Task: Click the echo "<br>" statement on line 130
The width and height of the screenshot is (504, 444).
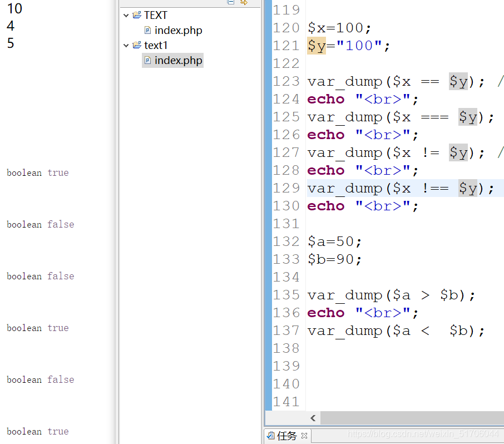Action: (x=363, y=206)
